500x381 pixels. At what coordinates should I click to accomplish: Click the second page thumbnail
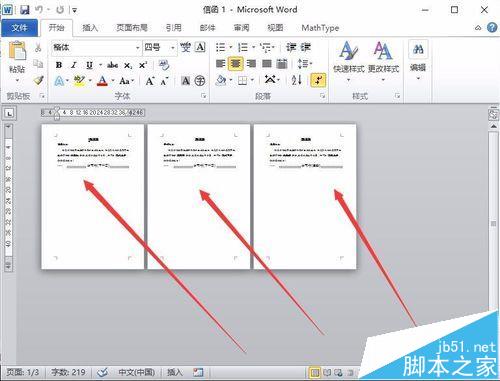[x=199, y=197]
